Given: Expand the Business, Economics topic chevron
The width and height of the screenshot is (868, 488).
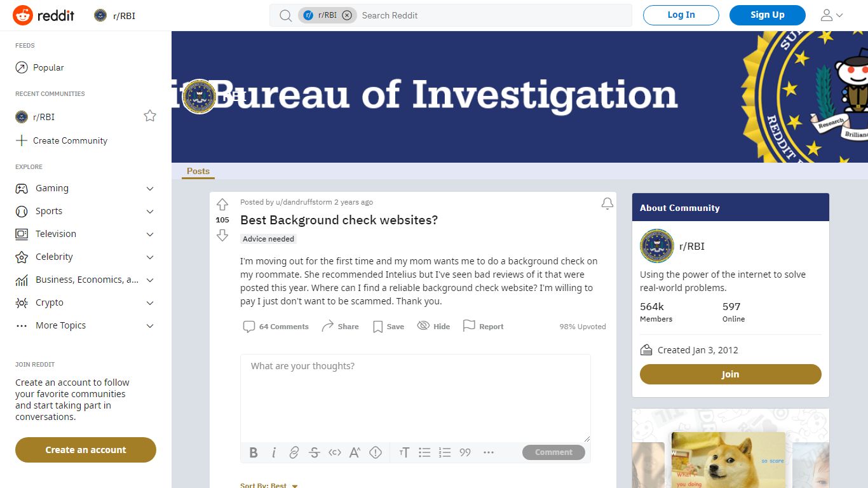Looking at the screenshot, I should pos(150,280).
